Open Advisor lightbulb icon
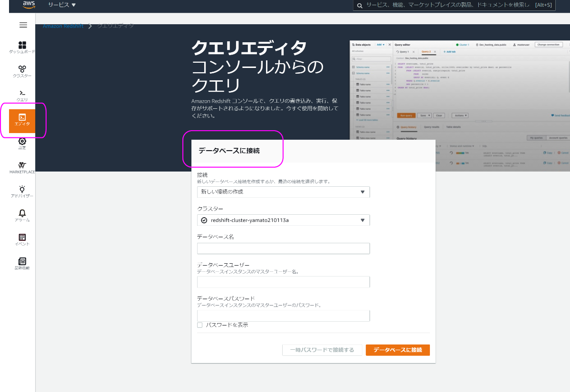This screenshot has width=570, height=392. coord(22,192)
